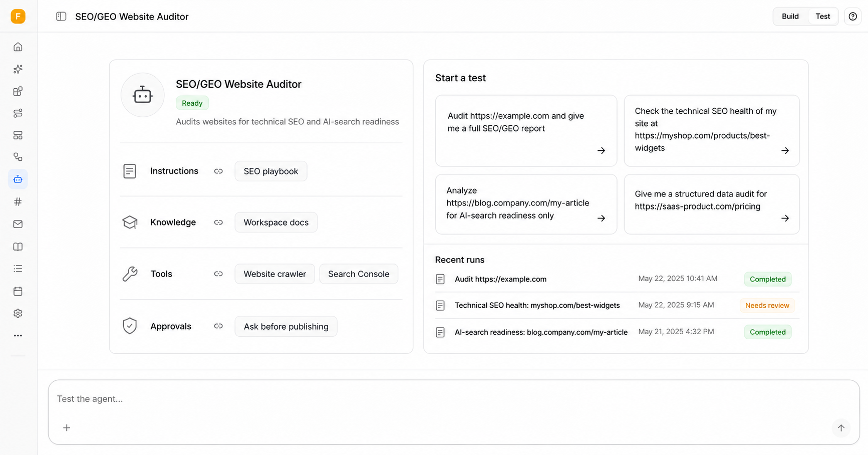
Task: Click the Test the agent input field
Action: pyautogui.click(x=454, y=399)
